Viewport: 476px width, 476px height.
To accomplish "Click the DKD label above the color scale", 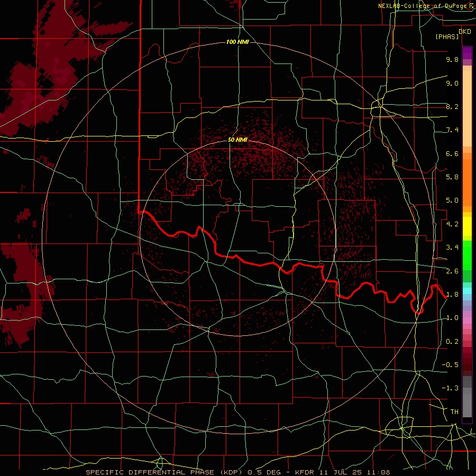I will click(464, 32).
